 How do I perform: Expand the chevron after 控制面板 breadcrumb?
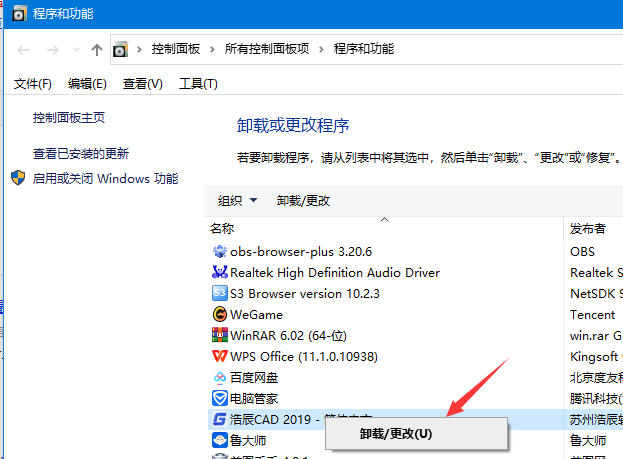click(213, 49)
